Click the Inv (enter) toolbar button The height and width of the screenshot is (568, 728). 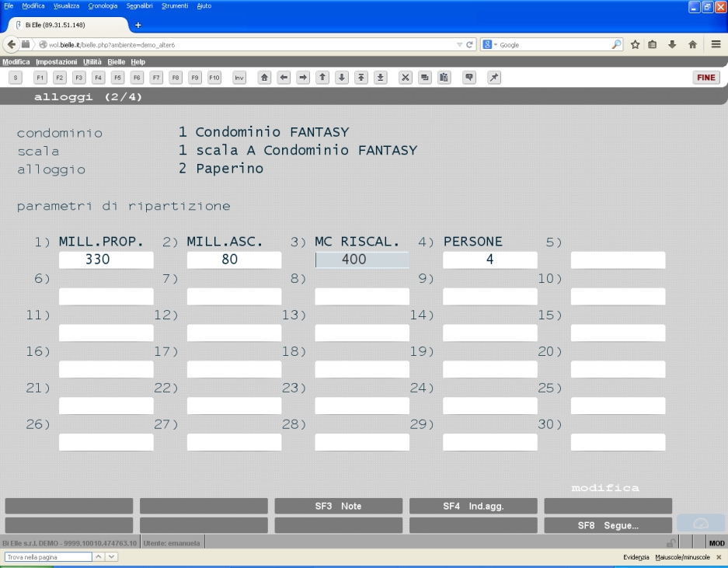pos(239,78)
